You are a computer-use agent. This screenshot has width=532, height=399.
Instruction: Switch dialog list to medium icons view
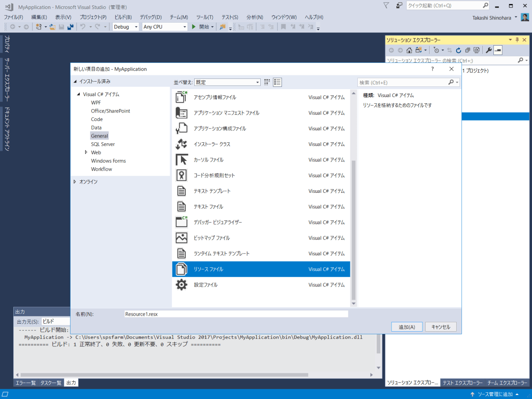[278, 82]
